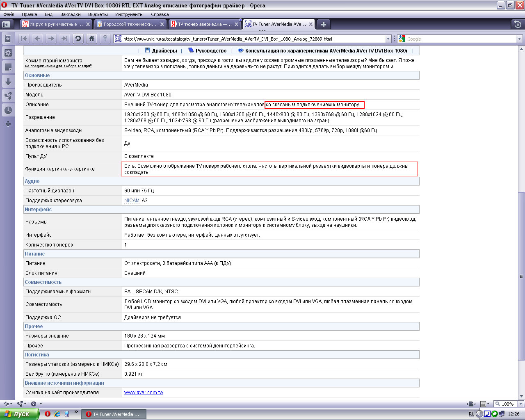
Task: Click the green tray icon
Action: coord(494,414)
